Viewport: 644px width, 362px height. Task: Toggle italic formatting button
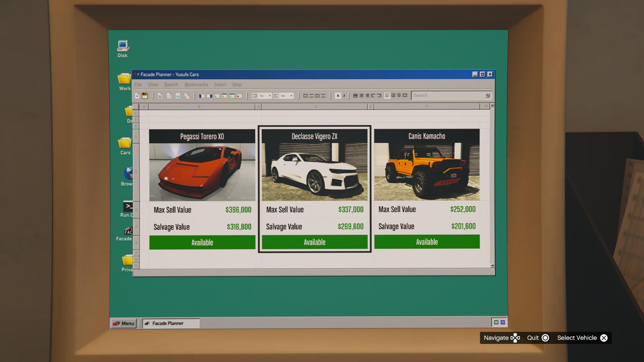pos(344,96)
